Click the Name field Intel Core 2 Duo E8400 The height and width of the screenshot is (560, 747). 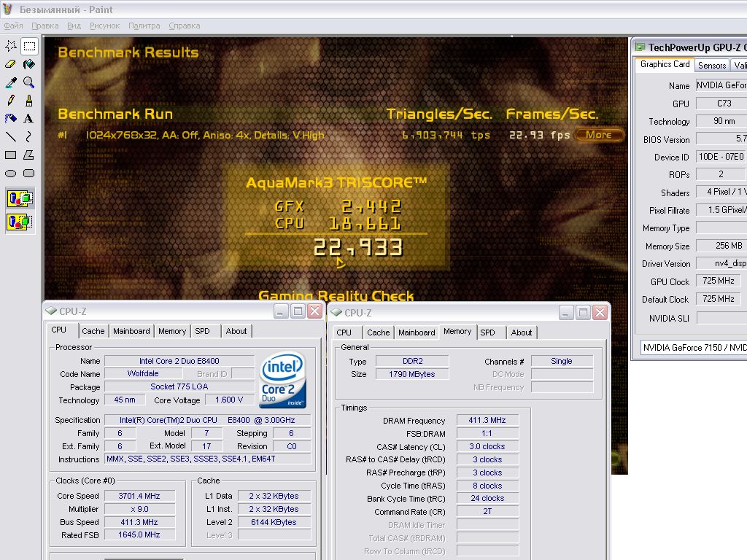pyautogui.click(x=179, y=361)
